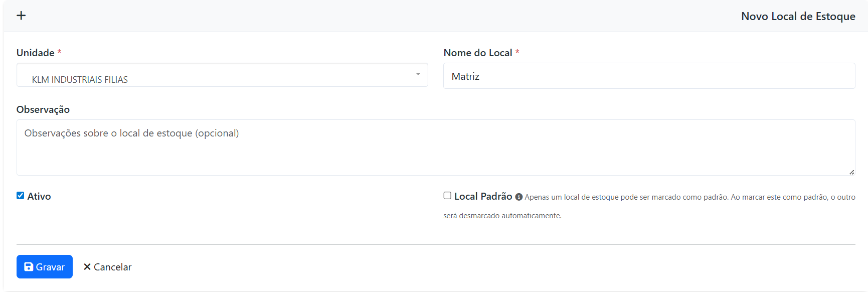Image resolution: width=868 pixels, height=292 pixels.
Task: Click the Observação field label
Action: tap(43, 110)
